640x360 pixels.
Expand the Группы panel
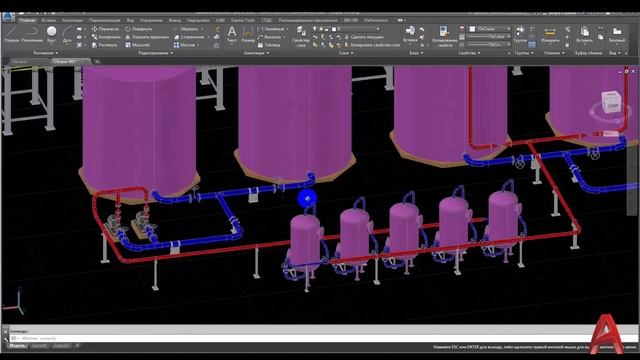click(524, 53)
